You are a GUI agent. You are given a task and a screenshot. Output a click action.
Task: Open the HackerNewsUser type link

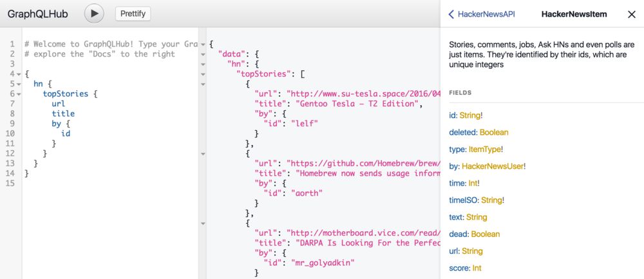coord(493,166)
